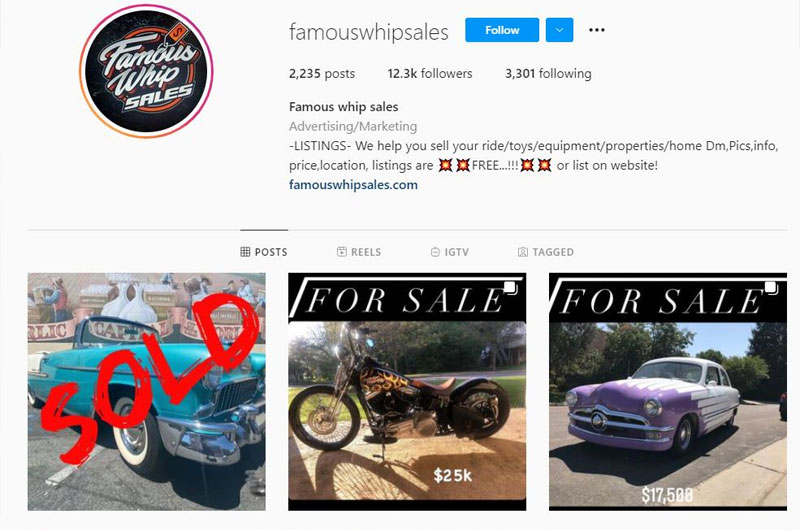This screenshot has height=530, width=800.
Task: Click the Reels icon next to REELS
Action: tap(342, 251)
